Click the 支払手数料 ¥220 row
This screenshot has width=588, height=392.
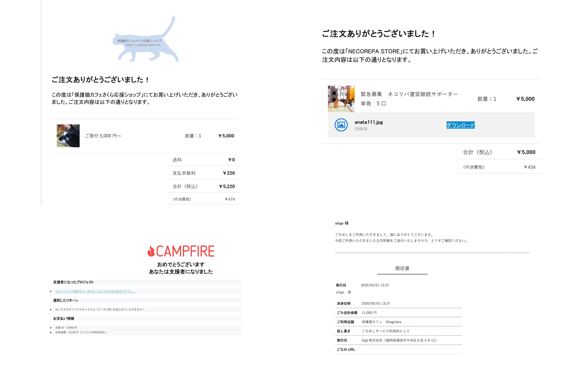point(204,173)
